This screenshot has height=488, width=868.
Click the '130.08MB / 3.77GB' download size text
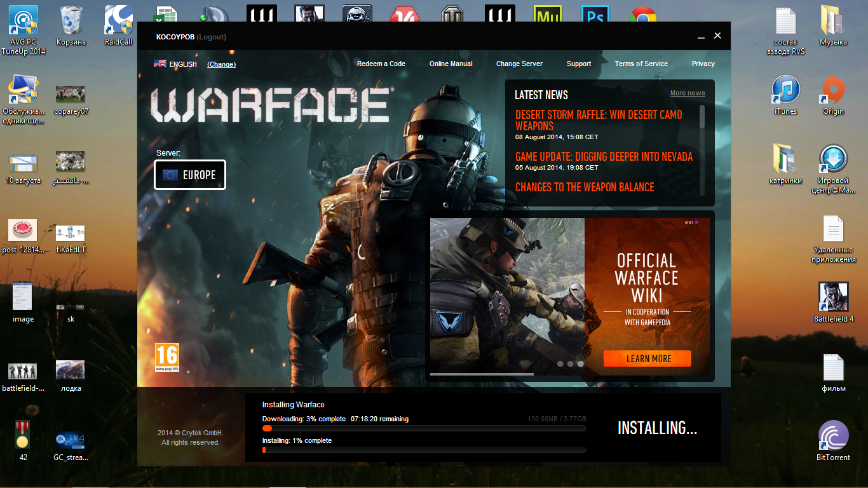click(x=557, y=419)
